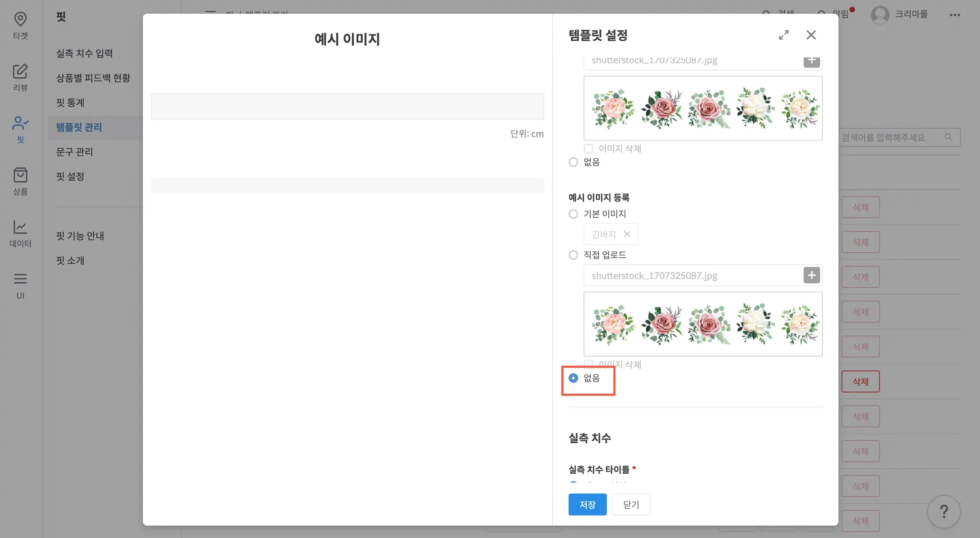Viewport: 980px width, 538px height.
Task: Remove the 긴바지 tag with X
Action: coord(627,234)
